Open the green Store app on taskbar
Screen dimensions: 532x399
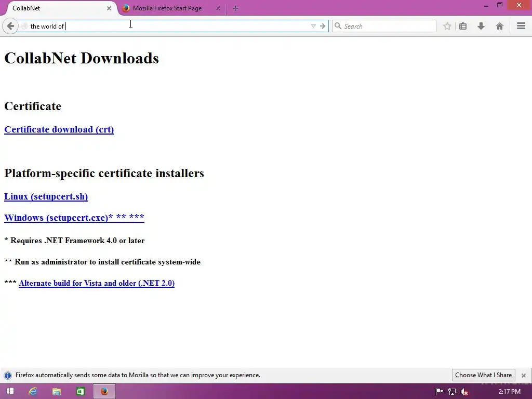point(81,392)
